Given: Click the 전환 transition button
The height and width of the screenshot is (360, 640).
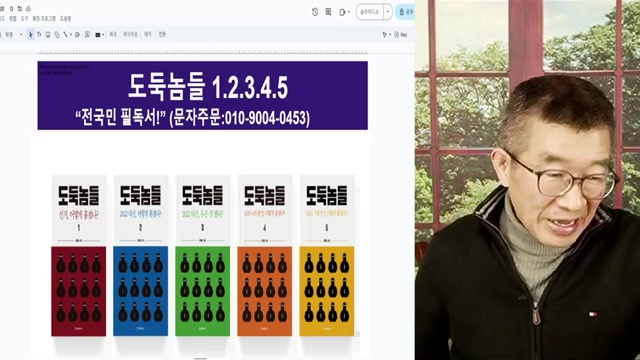Looking at the screenshot, I should pos(162,35).
